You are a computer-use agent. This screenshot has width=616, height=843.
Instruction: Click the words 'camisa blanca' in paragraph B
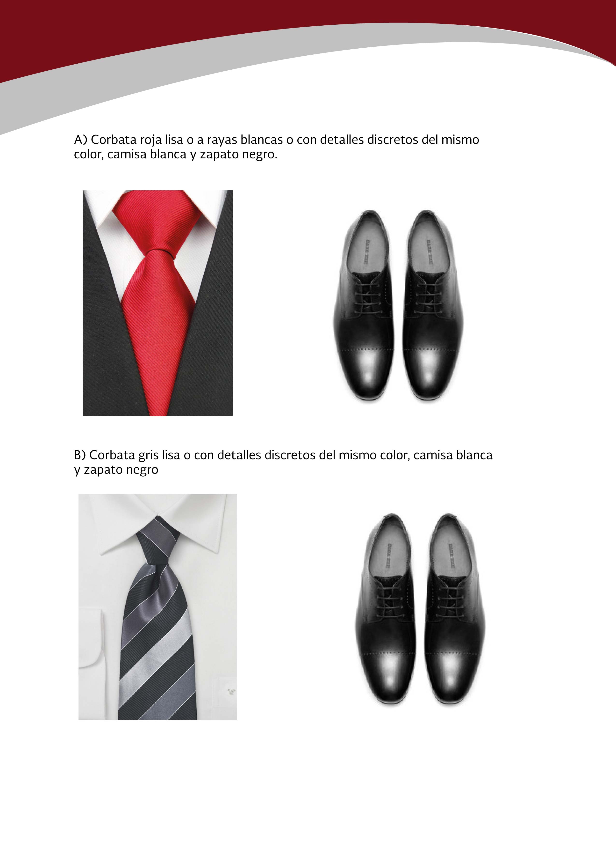coord(453,455)
